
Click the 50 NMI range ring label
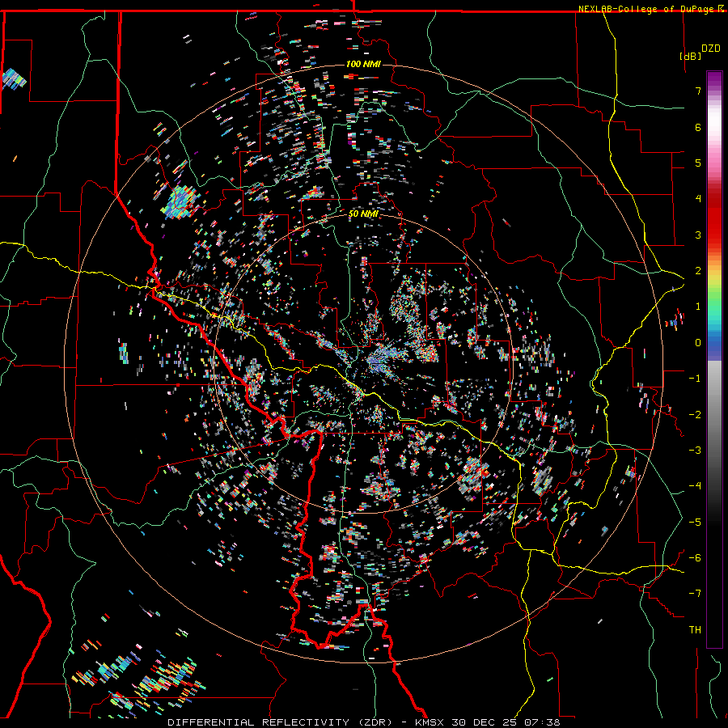[x=363, y=214]
